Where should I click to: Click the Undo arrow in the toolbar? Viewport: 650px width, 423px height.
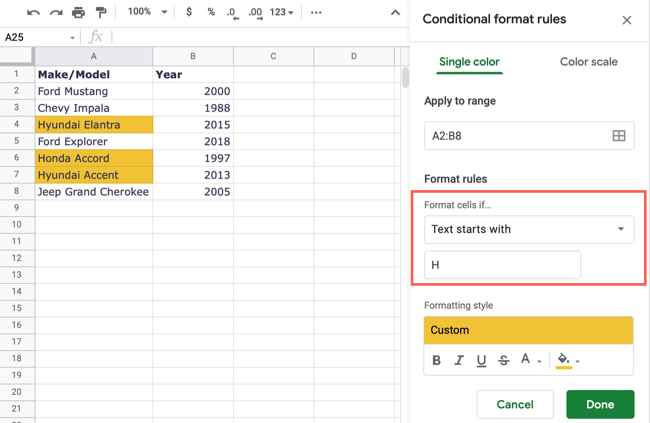(x=34, y=13)
